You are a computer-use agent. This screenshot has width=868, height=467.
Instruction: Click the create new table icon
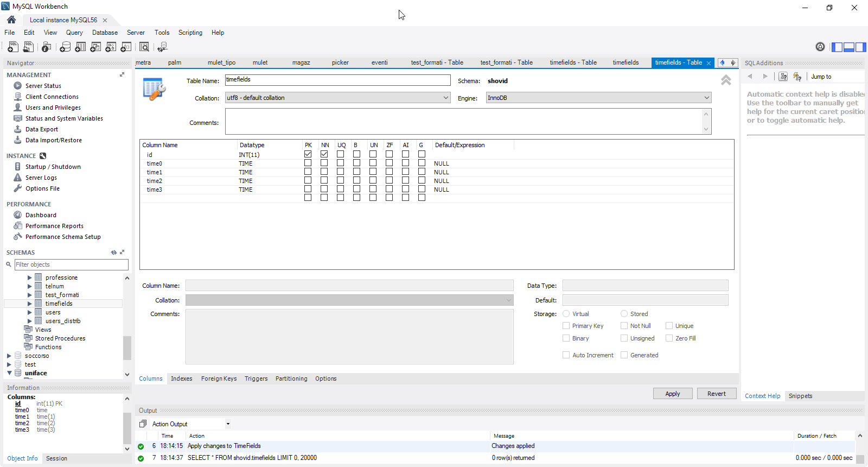coord(80,47)
